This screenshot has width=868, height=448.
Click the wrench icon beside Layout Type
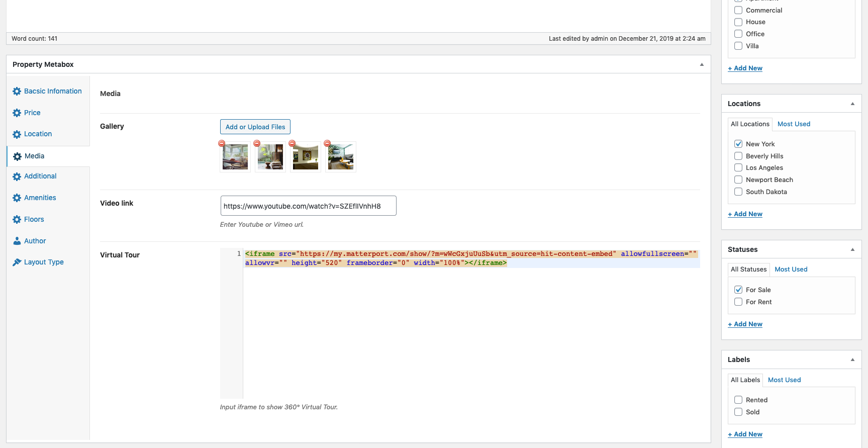17,262
